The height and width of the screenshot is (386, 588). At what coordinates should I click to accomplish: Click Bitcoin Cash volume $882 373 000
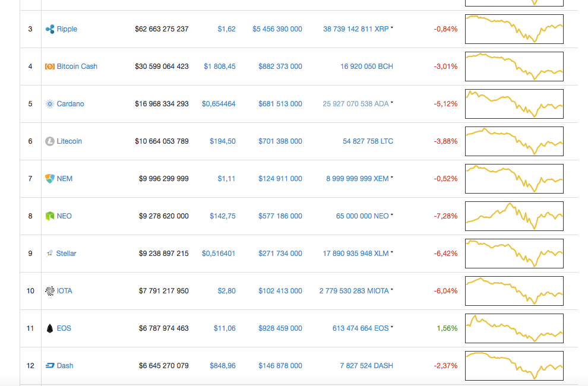[280, 67]
